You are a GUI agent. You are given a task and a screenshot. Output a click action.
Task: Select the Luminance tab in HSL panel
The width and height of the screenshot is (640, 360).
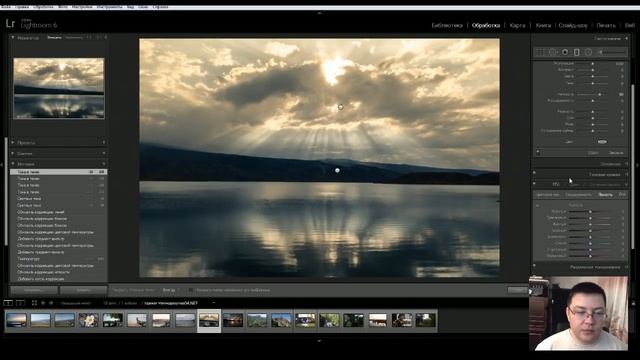pyautogui.click(x=605, y=195)
